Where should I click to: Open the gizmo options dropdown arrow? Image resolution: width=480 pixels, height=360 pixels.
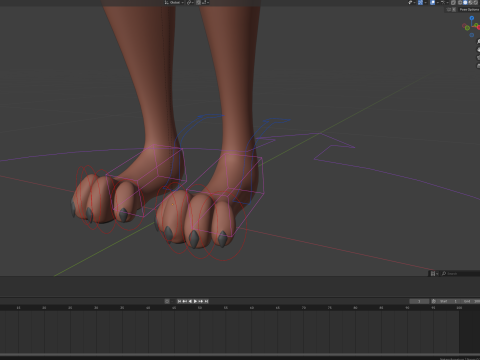click(425, 2)
